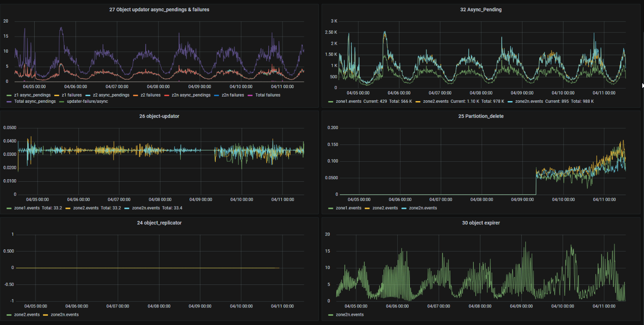Open the '32 Async_Pending' panel title menu
Viewport: 644px width, 325px height.
click(480, 10)
